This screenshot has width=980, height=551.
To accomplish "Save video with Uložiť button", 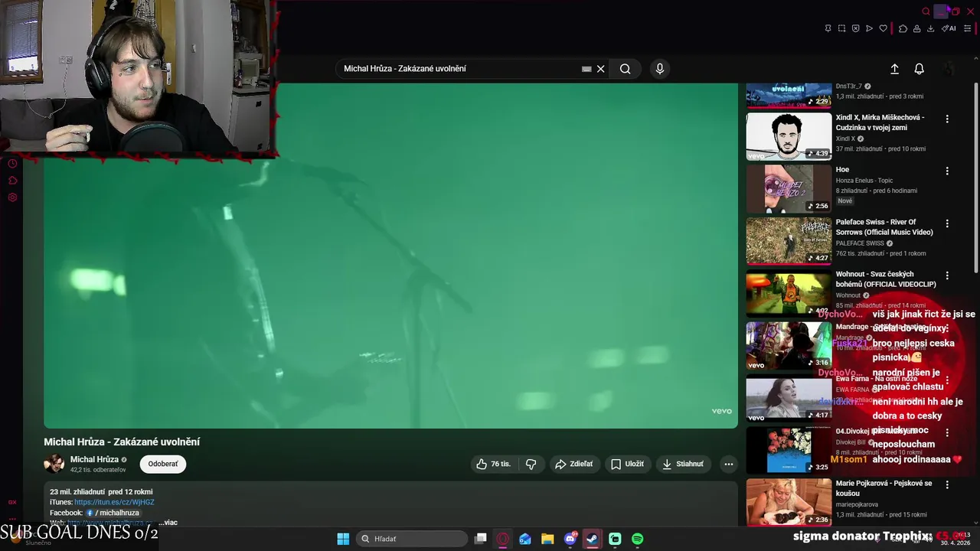I will (x=627, y=464).
